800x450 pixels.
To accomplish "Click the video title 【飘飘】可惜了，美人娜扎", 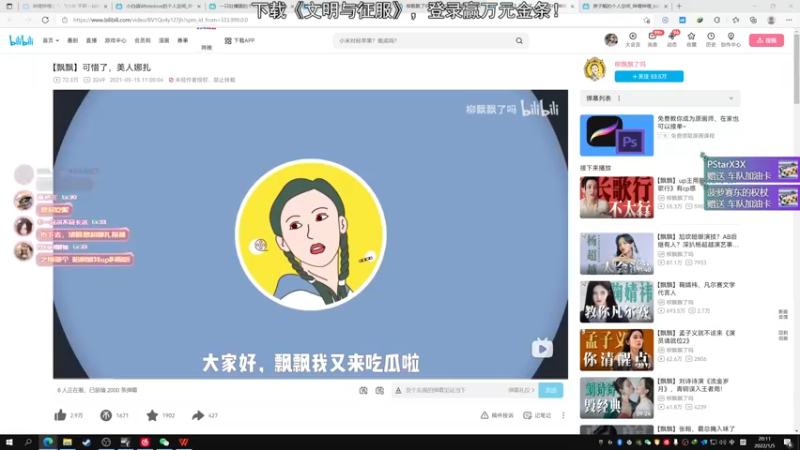I will click(102, 67).
